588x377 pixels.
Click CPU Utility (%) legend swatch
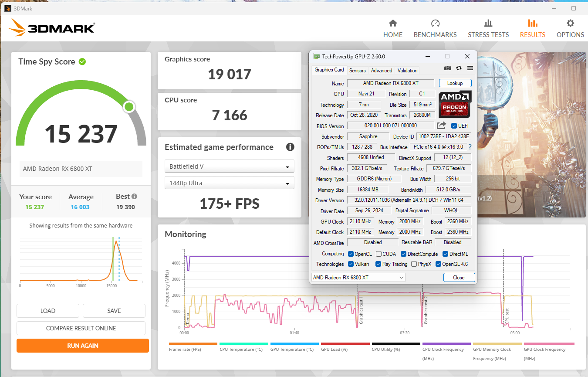pos(396,343)
